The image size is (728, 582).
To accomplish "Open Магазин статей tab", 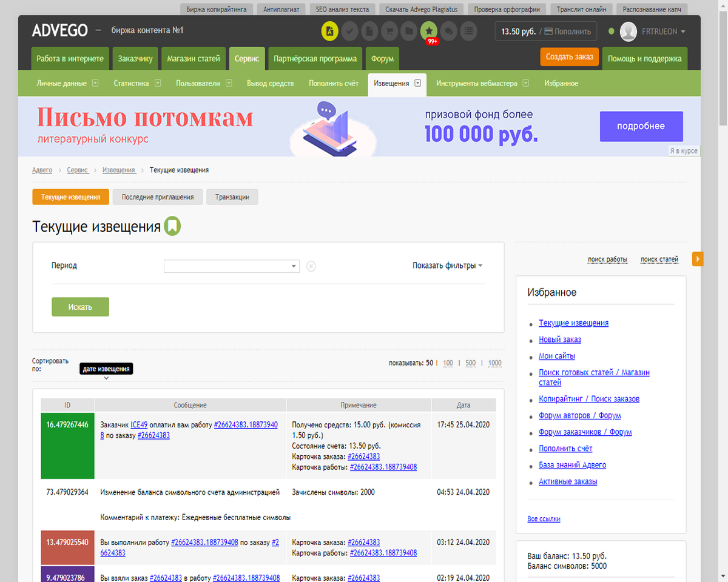I will 194,59.
